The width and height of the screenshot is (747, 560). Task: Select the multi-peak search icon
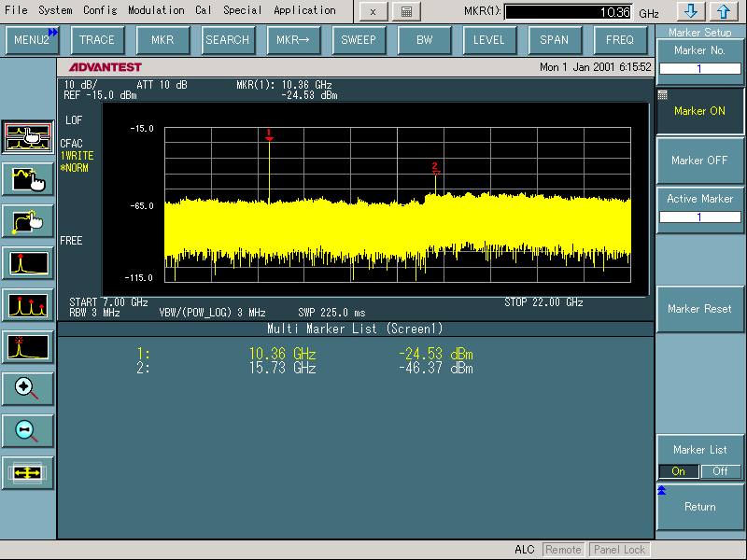26,305
